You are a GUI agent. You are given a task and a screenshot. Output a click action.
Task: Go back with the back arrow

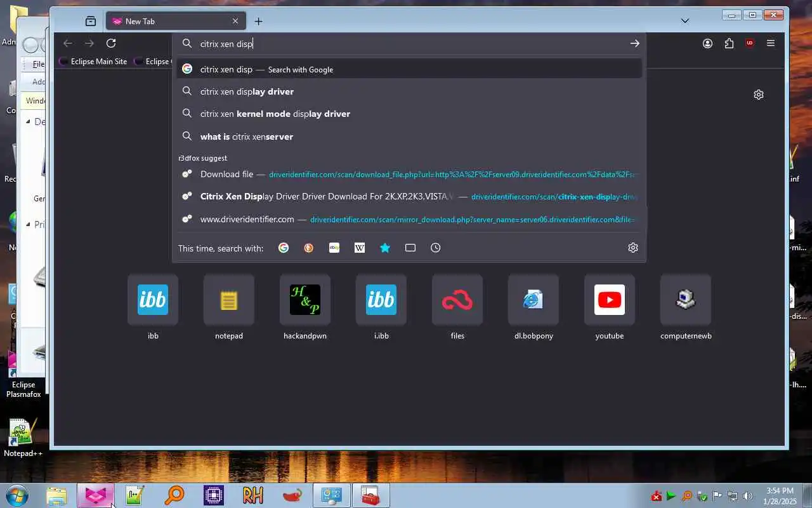68,43
